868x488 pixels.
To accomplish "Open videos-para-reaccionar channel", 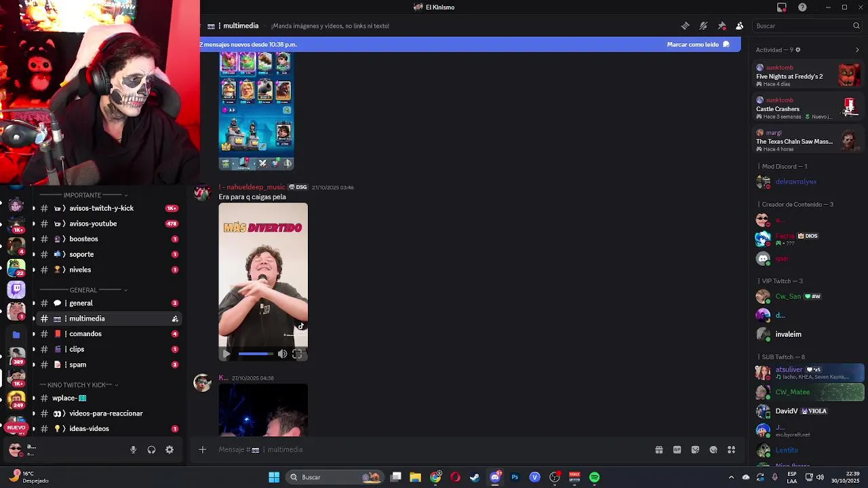I will (108, 413).
